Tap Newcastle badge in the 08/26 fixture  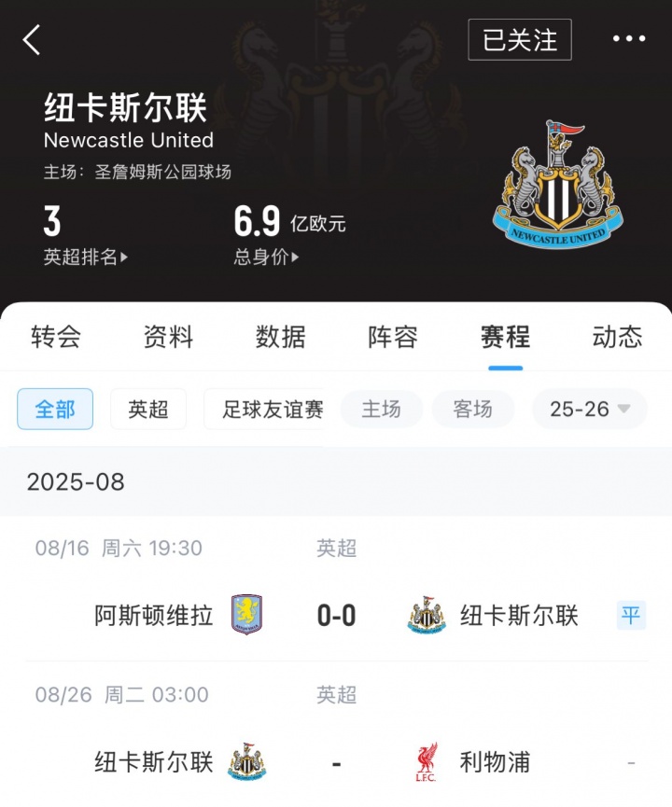(246, 761)
